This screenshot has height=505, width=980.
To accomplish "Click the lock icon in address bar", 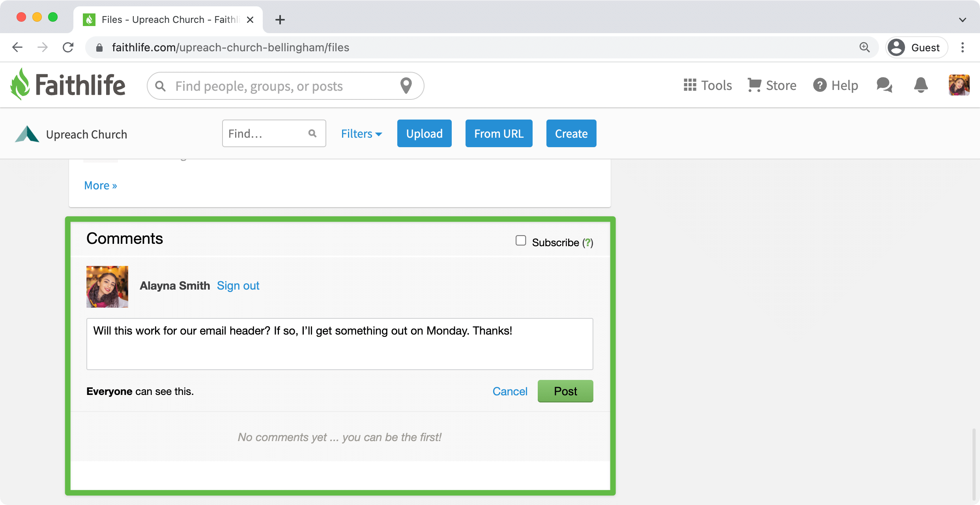I will click(x=99, y=47).
